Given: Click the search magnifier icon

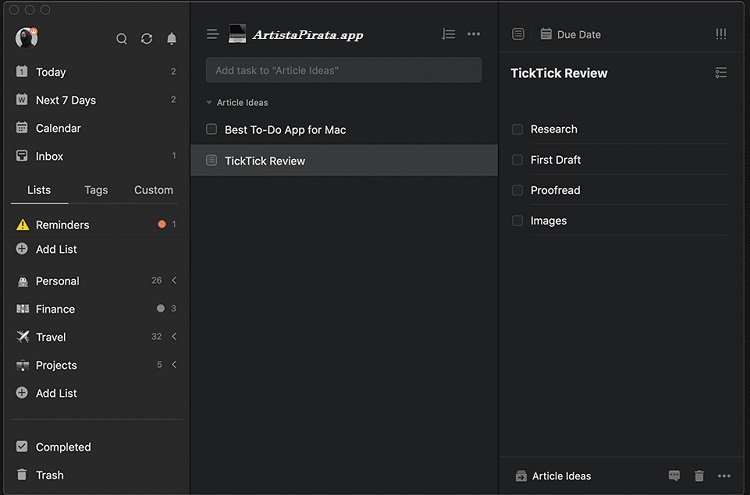Looking at the screenshot, I should (x=122, y=39).
